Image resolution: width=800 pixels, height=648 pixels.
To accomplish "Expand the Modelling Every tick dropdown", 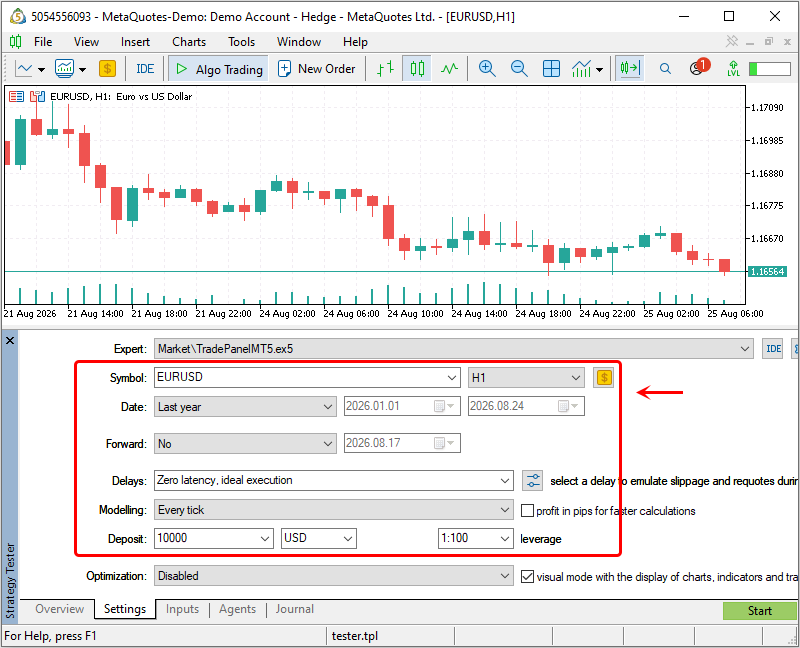I will click(x=505, y=510).
